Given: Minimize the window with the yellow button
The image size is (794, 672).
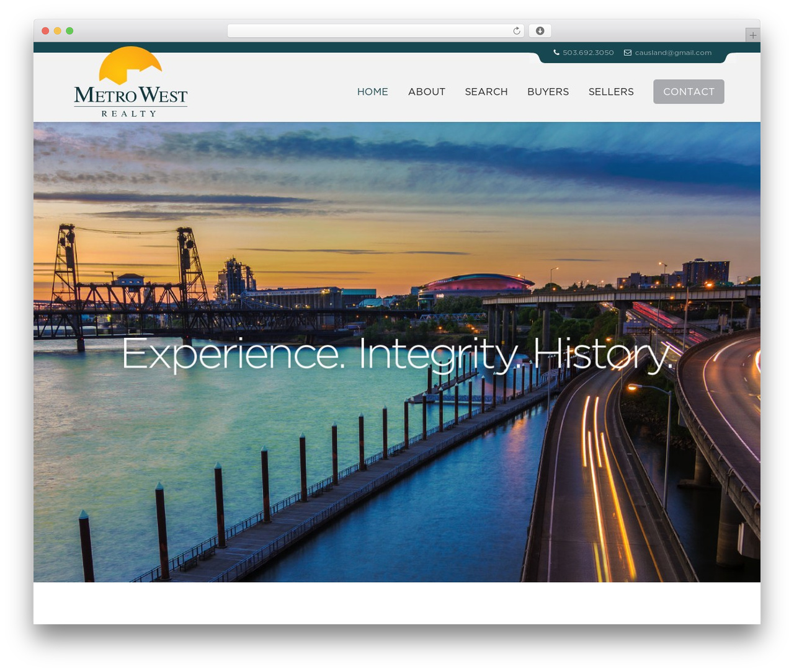Looking at the screenshot, I should pyautogui.click(x=58, y=31).
